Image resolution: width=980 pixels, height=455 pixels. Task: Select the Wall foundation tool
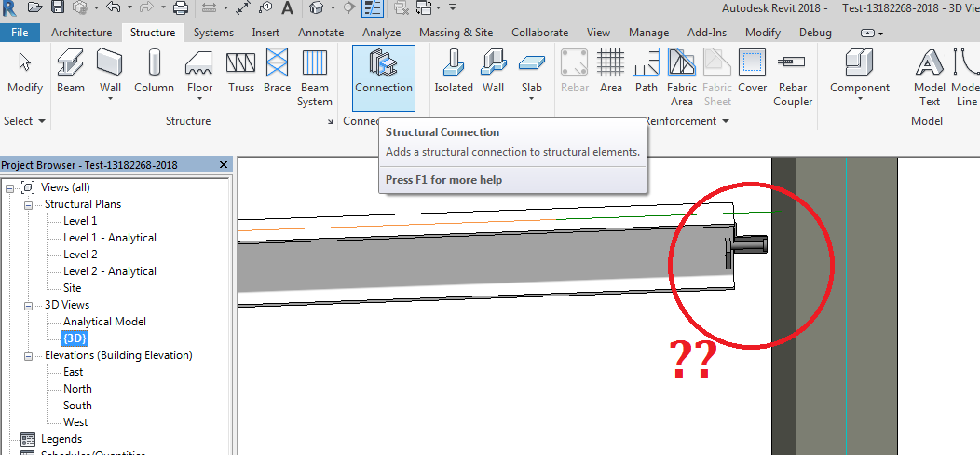[x=493, y=72]
